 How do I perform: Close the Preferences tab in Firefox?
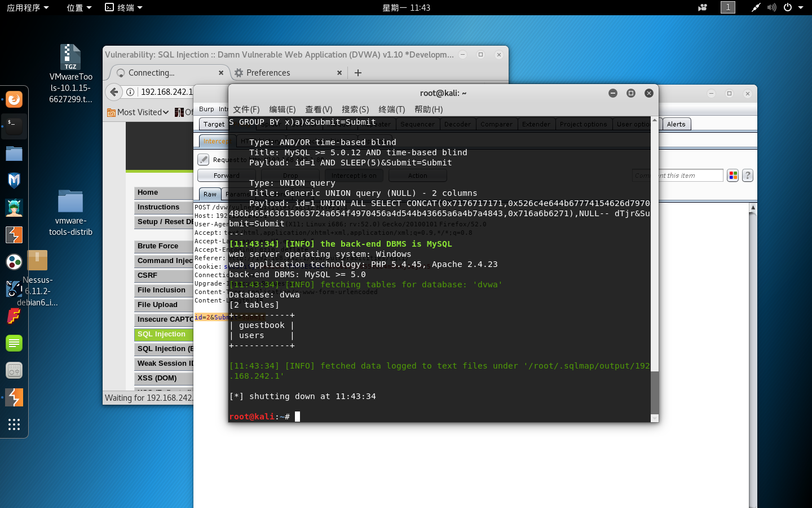point(339,73)
